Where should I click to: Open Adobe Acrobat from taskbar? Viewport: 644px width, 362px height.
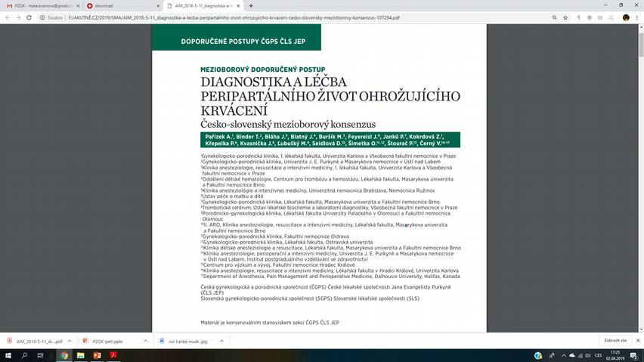113,355
